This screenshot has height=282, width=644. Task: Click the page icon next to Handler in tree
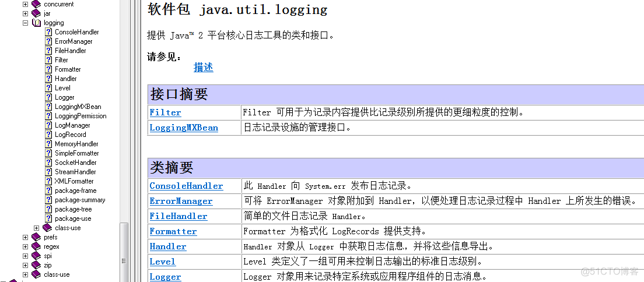[x=48, y=79]
